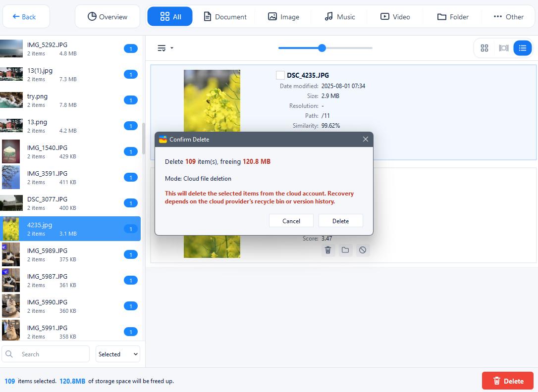Click the count badge on try.png row
Image resolution: width=538 pixels, height=392 pixels.
point(131,100)
